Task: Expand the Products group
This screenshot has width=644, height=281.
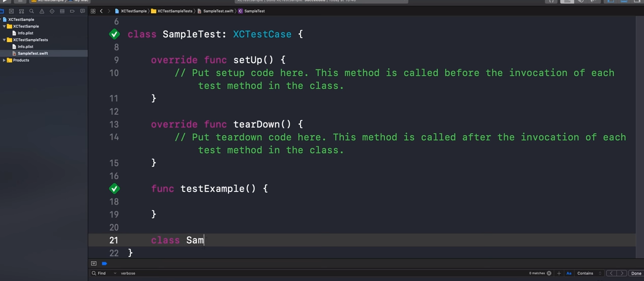Action: [4, 60]
